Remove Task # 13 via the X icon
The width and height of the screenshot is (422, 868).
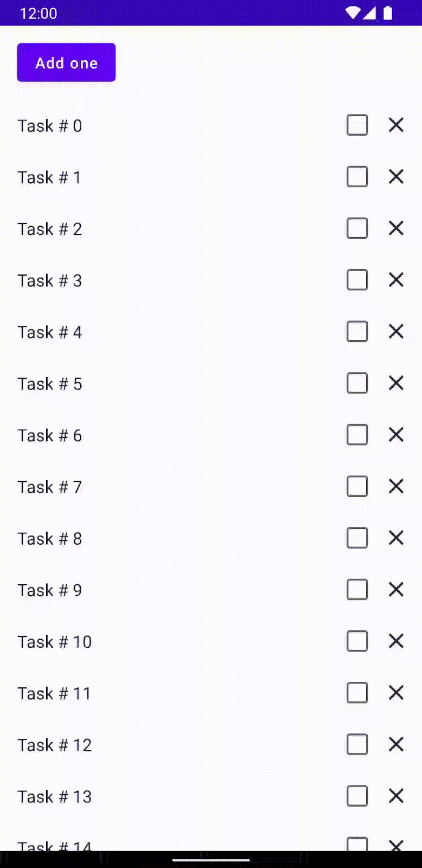coord(396,796)
